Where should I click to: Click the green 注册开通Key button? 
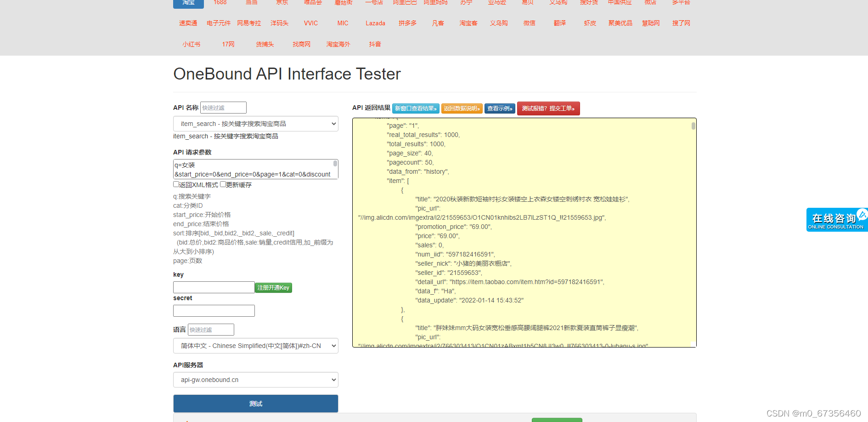click(273, 288)
